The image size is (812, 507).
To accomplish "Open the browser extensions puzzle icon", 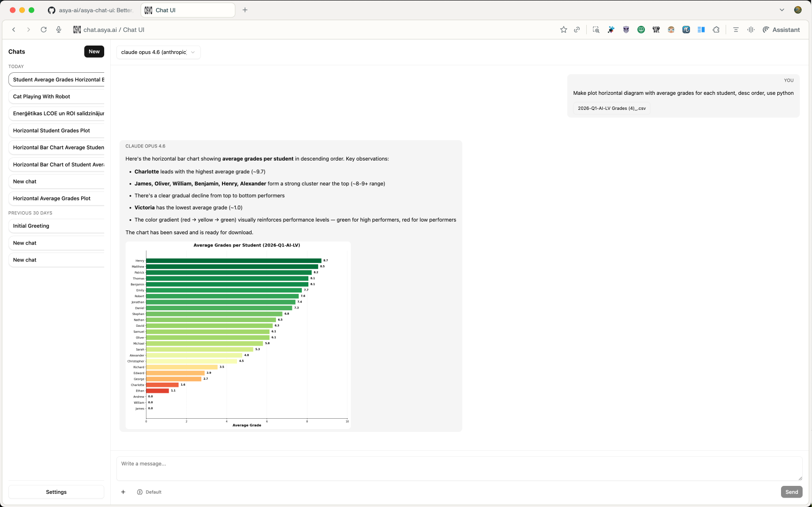I will pyautogui.click(x=716, y=30).
